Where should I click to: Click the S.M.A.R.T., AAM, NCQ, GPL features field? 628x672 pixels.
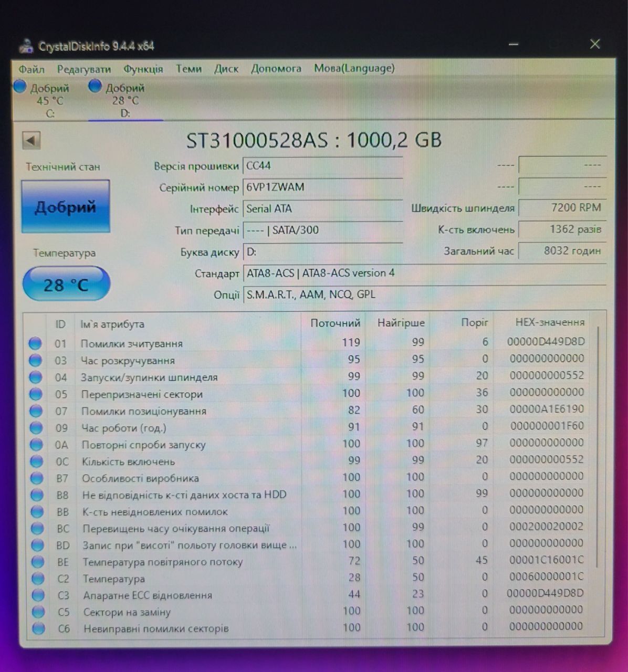pyautogui.click(x=424, y=295)
